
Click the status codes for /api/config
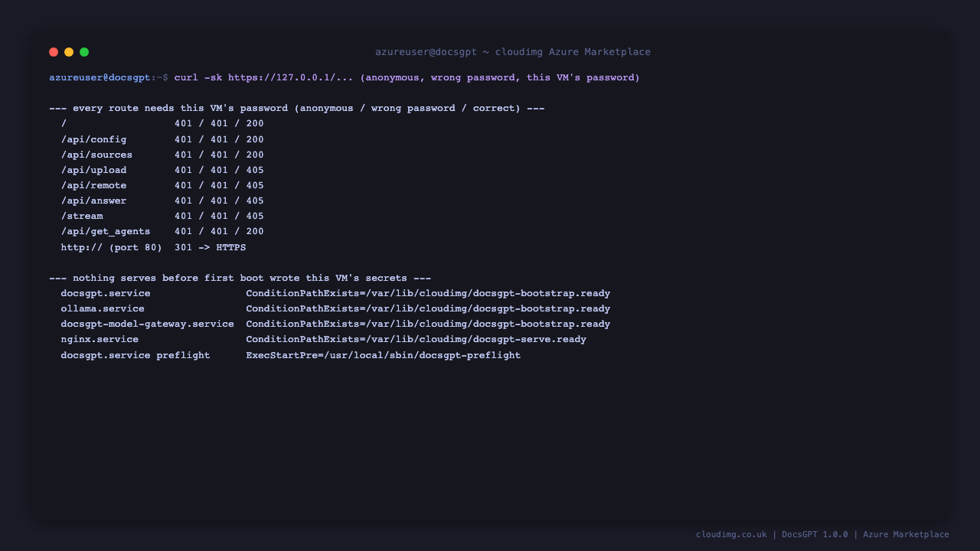click(219, 139)
